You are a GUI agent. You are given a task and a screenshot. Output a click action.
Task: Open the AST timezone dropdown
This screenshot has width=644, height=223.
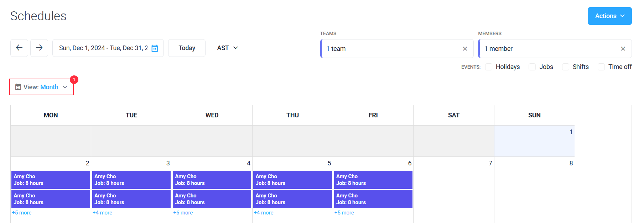click(228, 48)
